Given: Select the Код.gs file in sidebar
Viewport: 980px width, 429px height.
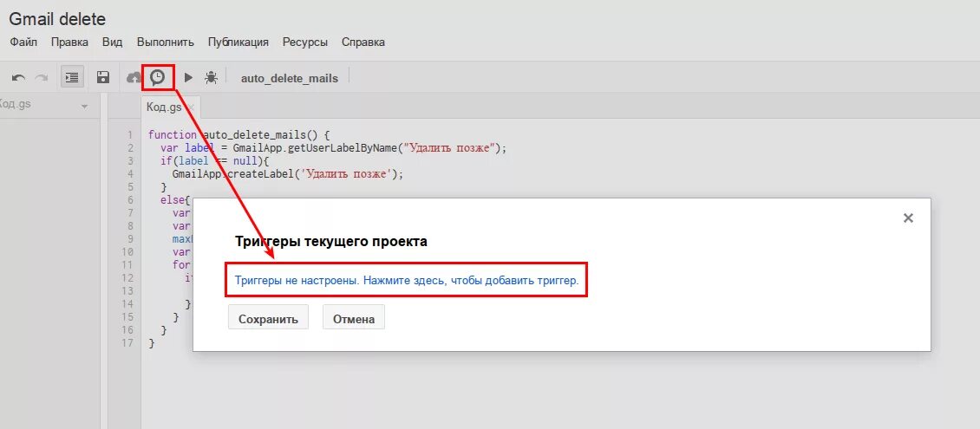Looking at the screenshot, I should [x=16, y=104].
